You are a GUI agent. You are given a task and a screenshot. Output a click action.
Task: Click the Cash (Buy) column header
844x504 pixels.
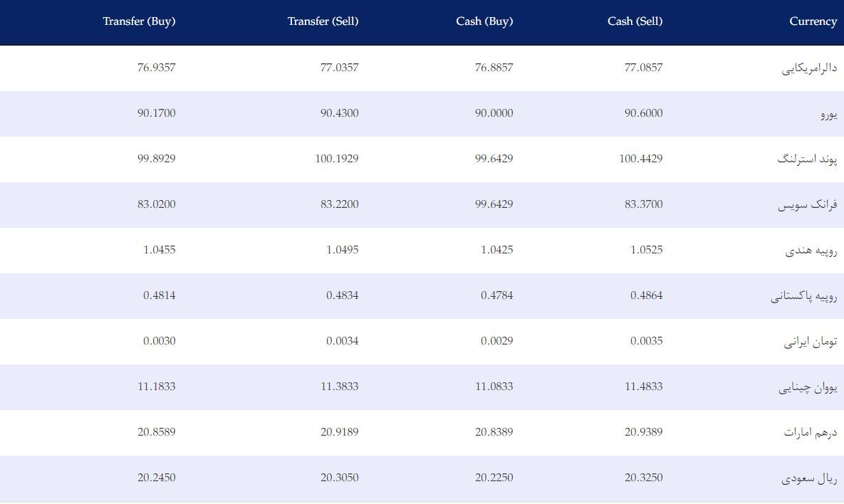(x=484, y=21)
